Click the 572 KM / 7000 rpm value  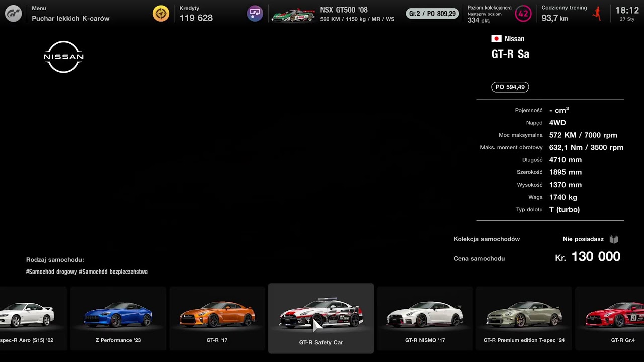click(x=583, y=135)
